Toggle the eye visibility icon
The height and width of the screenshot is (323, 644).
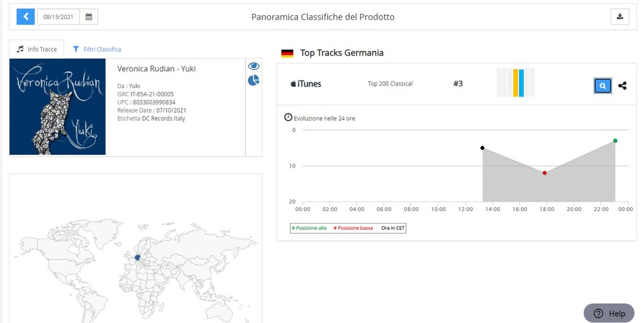click(253, 66)
